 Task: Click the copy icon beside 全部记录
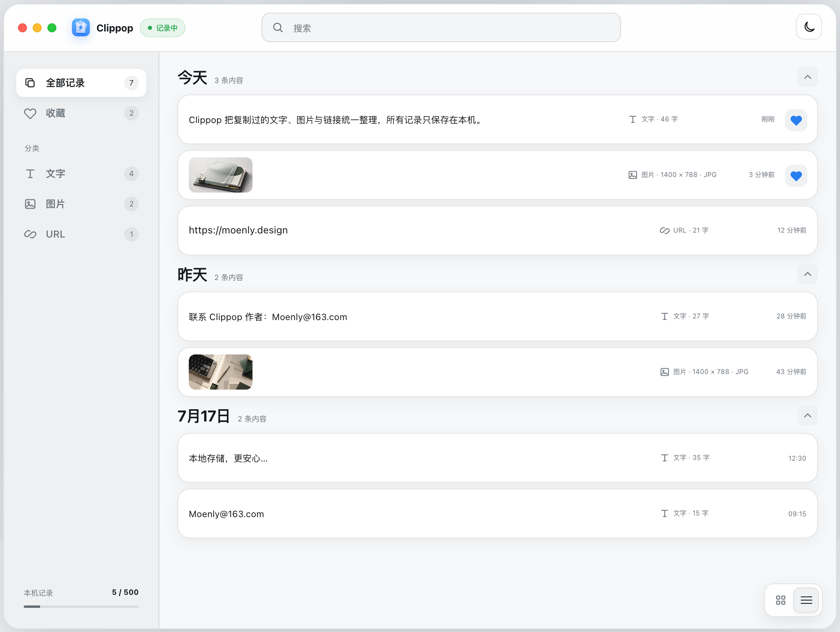(x=30, y=83)
